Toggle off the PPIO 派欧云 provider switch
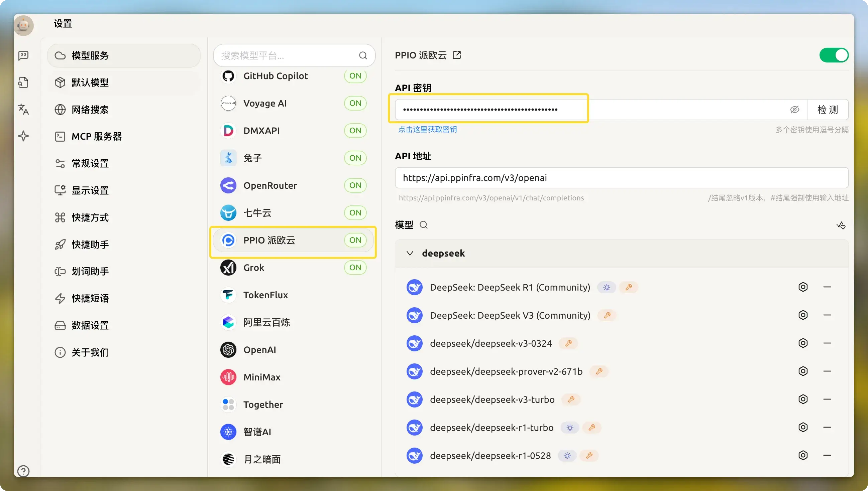868x491 pixels. (x=834, y=55)
